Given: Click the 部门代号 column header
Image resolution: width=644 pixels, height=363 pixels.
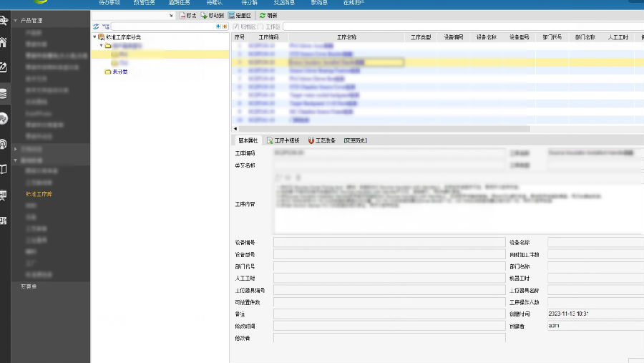Looking at the screenshot, I should [x=552, y=37].
